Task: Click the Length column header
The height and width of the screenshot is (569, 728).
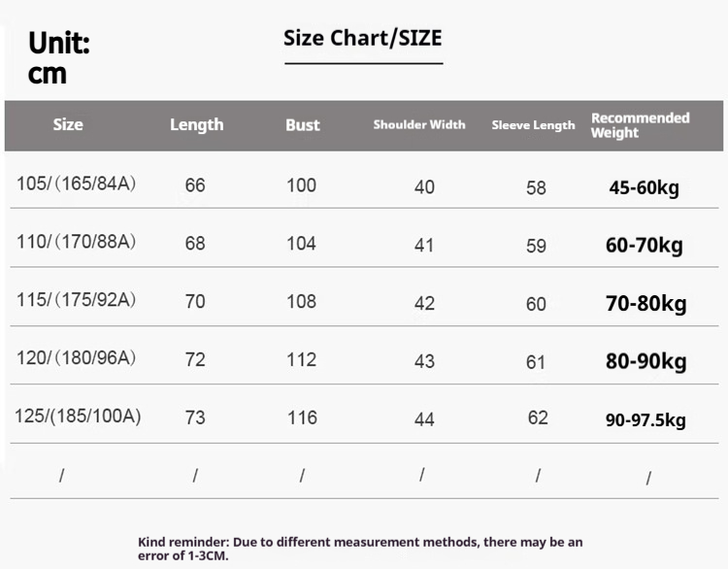Action: coord(196,124)
